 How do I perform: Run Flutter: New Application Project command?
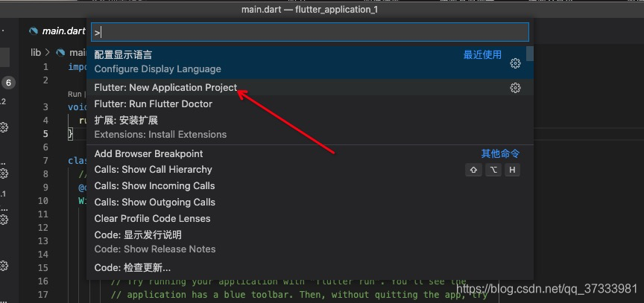(309, 87)
